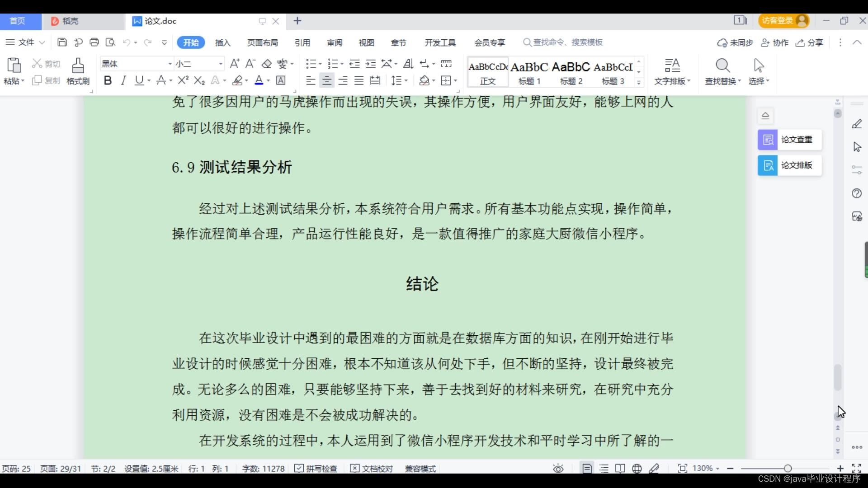Click the 论文排版 button in side panel

coord(789,165)
